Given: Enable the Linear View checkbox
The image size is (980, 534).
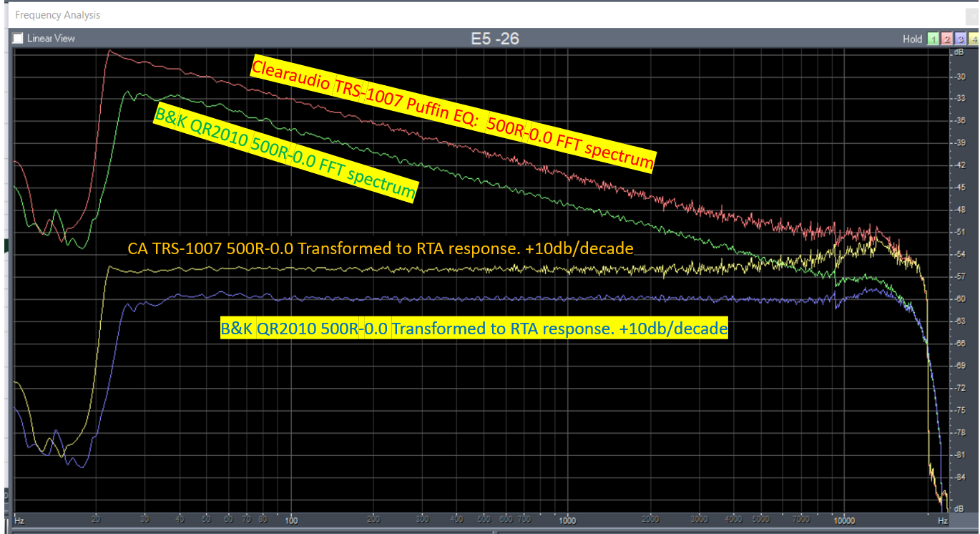Looking at the screenshot, I should point(18,39).
